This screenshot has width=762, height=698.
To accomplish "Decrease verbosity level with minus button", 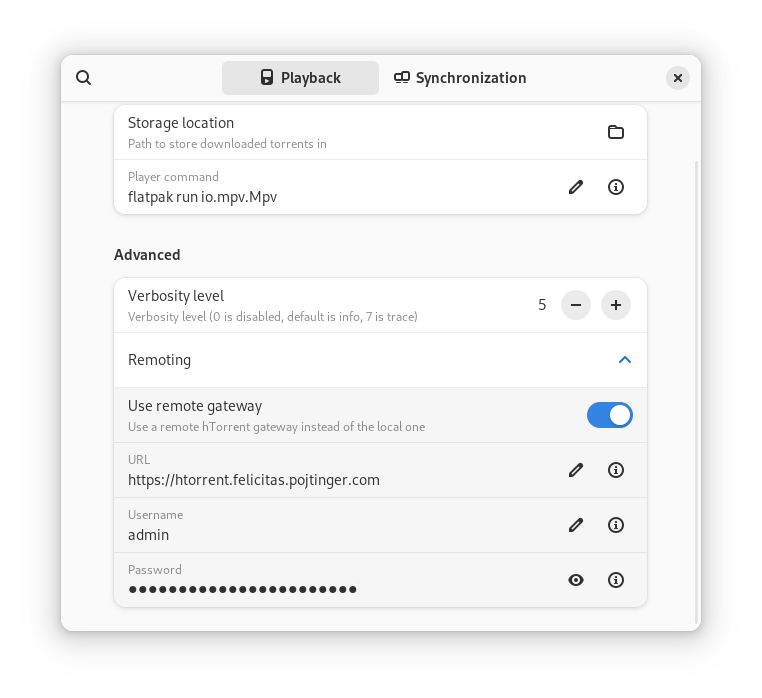I will click(576, 305).
